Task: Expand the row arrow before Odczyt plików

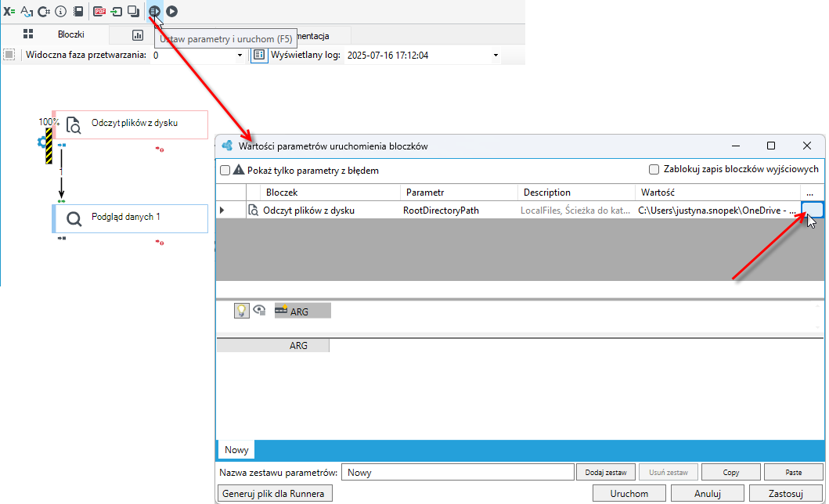Action: tap(222, 211)
